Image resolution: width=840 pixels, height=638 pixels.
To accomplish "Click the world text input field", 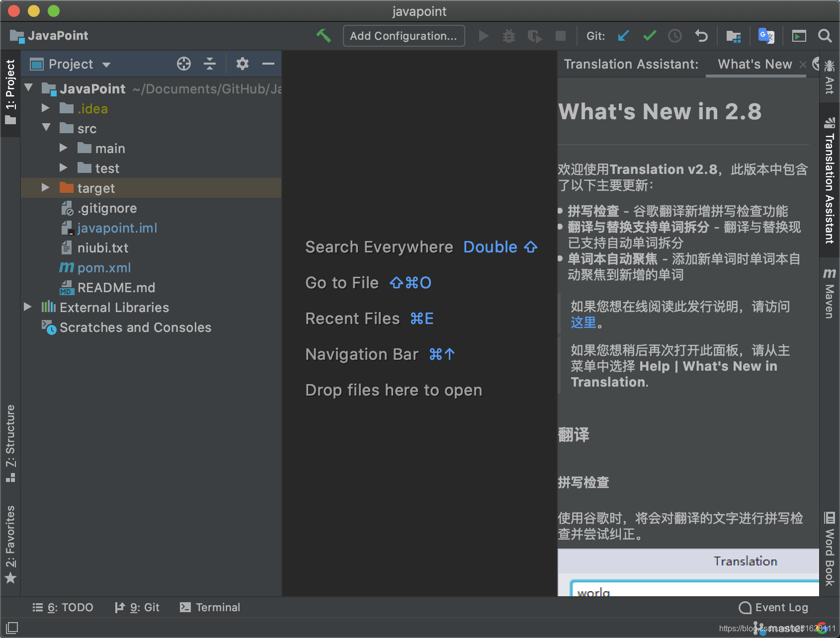I will (x=695, y=589).
